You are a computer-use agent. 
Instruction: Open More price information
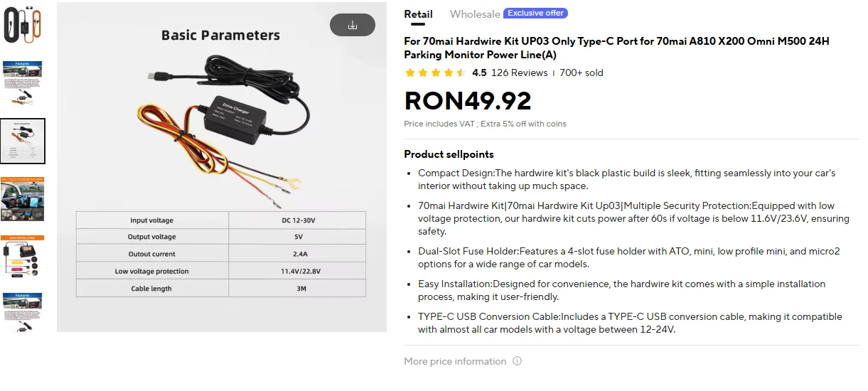(x=455, y=361)
